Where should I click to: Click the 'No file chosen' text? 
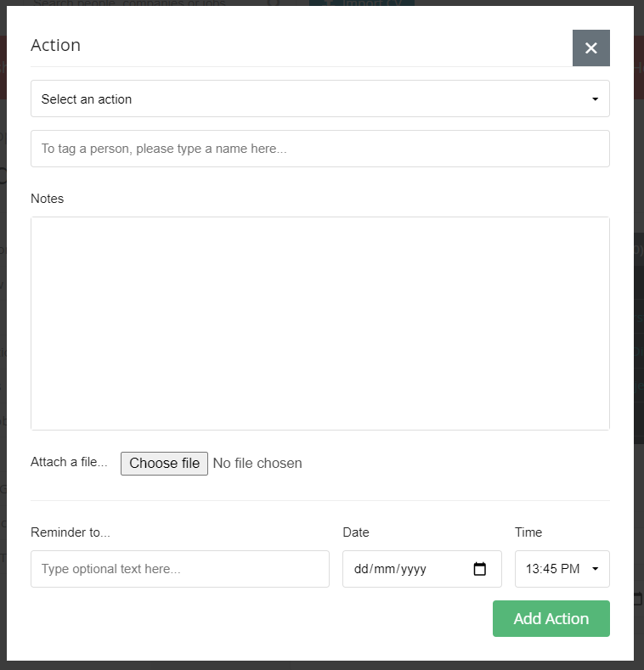click(257, 463)
